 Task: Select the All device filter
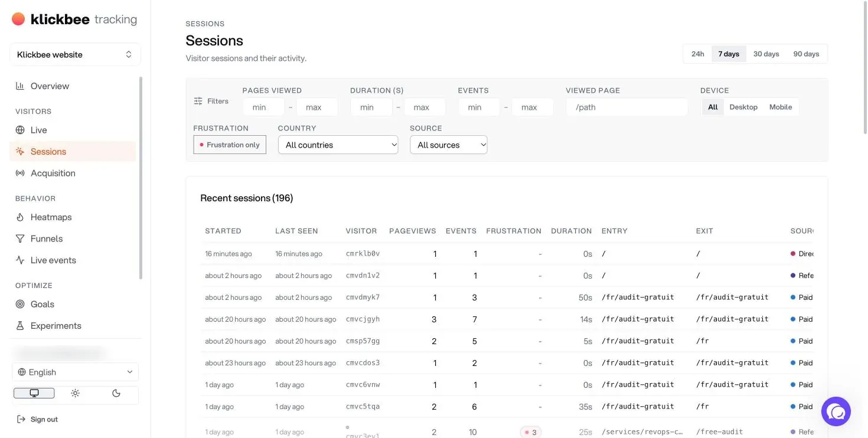coord(713,107)
